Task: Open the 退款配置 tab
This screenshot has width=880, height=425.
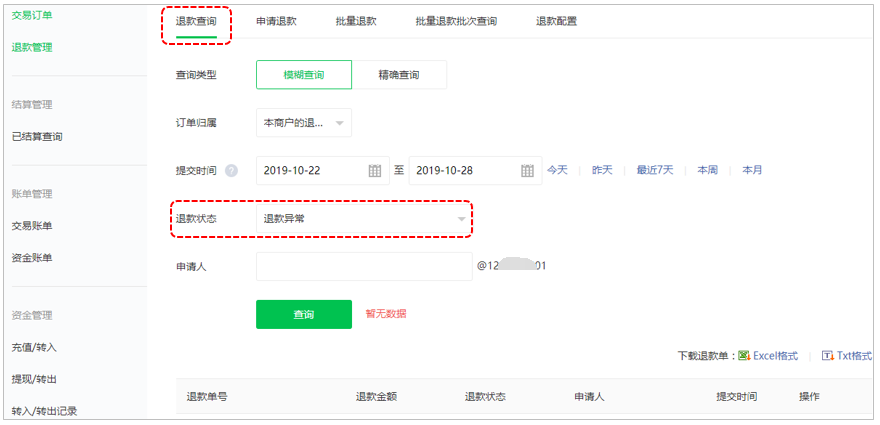Action: [556, 21]
